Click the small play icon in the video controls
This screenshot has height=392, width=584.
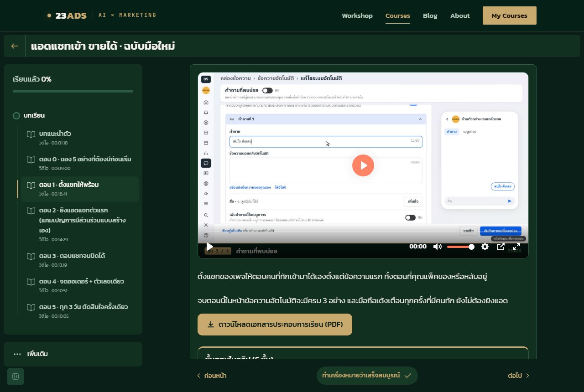click(209, 247)
